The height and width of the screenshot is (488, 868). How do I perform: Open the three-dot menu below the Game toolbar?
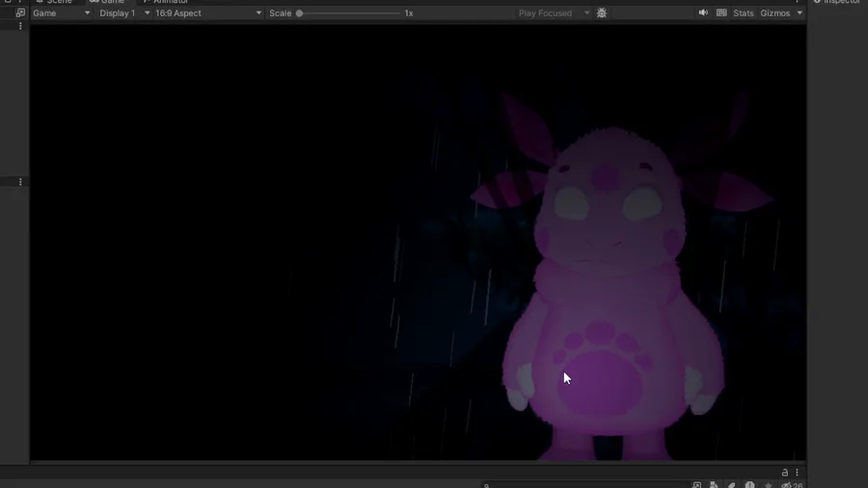coord(20,26)
